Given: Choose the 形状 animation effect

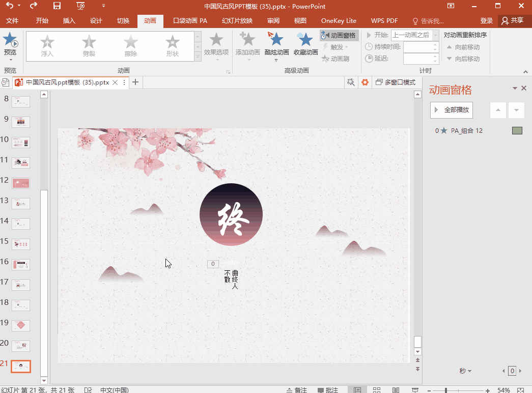Looking at the screenshot, I should (173, 46).
